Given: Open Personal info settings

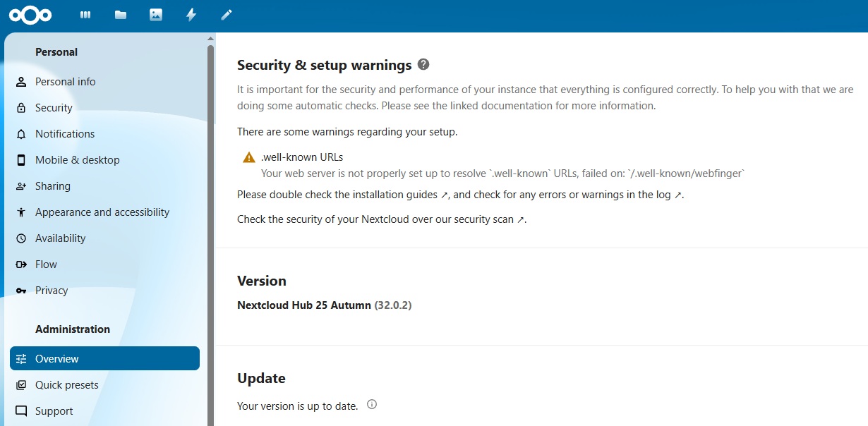Looking at the screenshot, I should [x=65, y=82].
